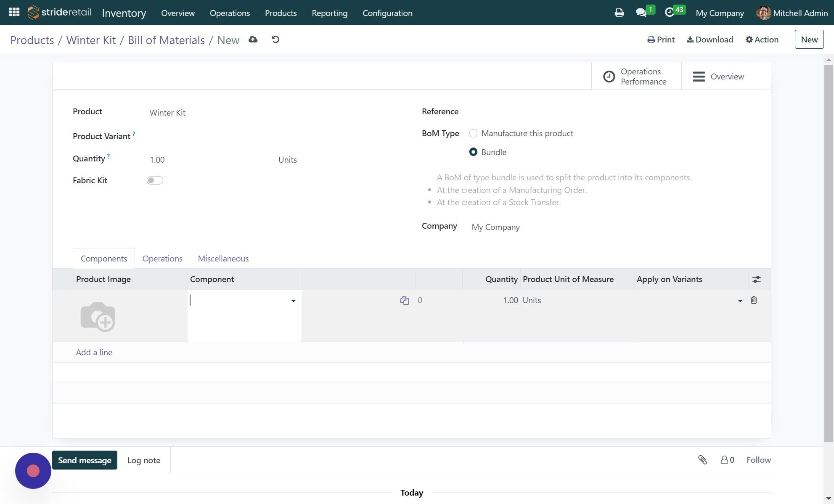Viewport: 834px width, 504px height.
Task: Click Add a line link
Action: 94,352
